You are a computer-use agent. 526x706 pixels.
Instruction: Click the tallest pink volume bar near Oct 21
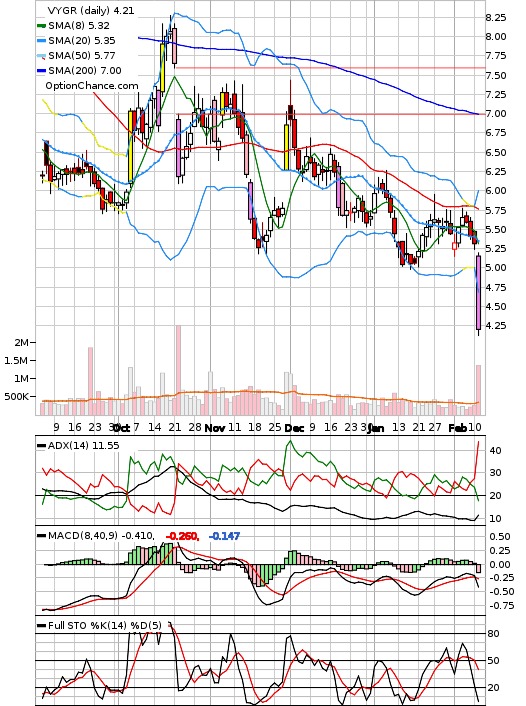[x=178, y=370]
